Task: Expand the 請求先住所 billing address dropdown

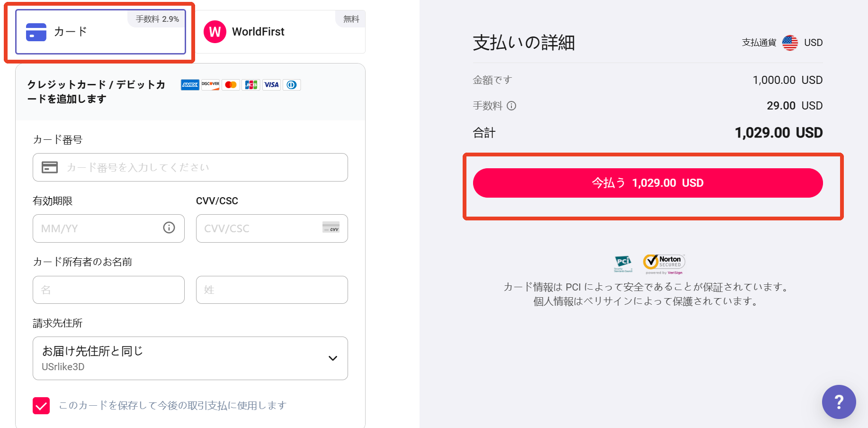Action: pyautogui.click(x=190, y=358)
